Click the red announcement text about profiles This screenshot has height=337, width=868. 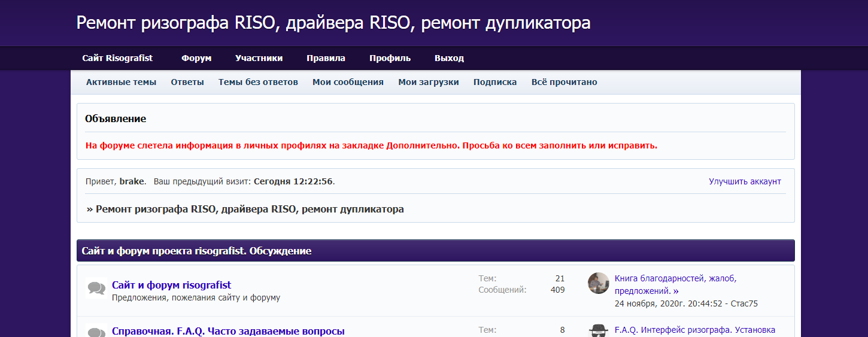(x=372, y=145)
